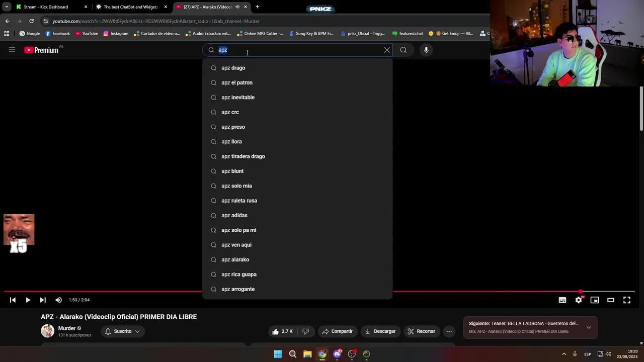The width and height of the screenshot is (644, 362).
Task: Select 'apz rica guapa' suggestion
Action: [297, 275]
